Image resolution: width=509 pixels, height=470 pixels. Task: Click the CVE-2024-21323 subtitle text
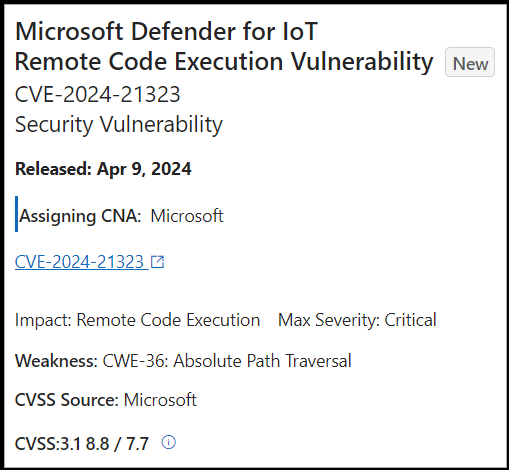pyautogui.click(x=97, y=94)
